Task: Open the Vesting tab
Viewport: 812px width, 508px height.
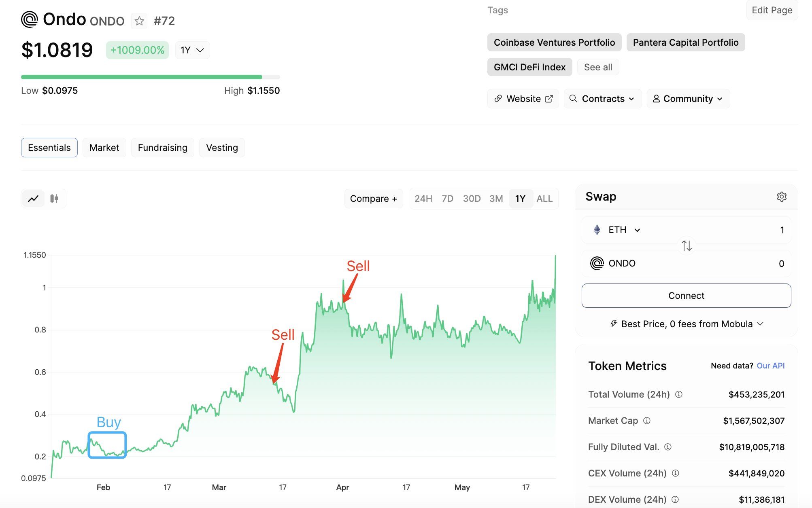Action: coord(222,148)
